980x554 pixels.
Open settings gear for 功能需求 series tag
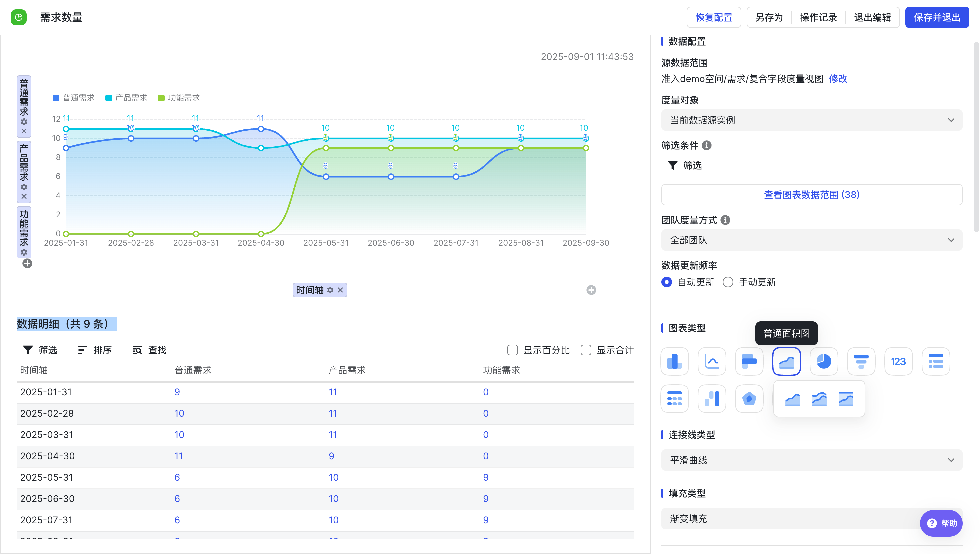[x=24, y=252]
